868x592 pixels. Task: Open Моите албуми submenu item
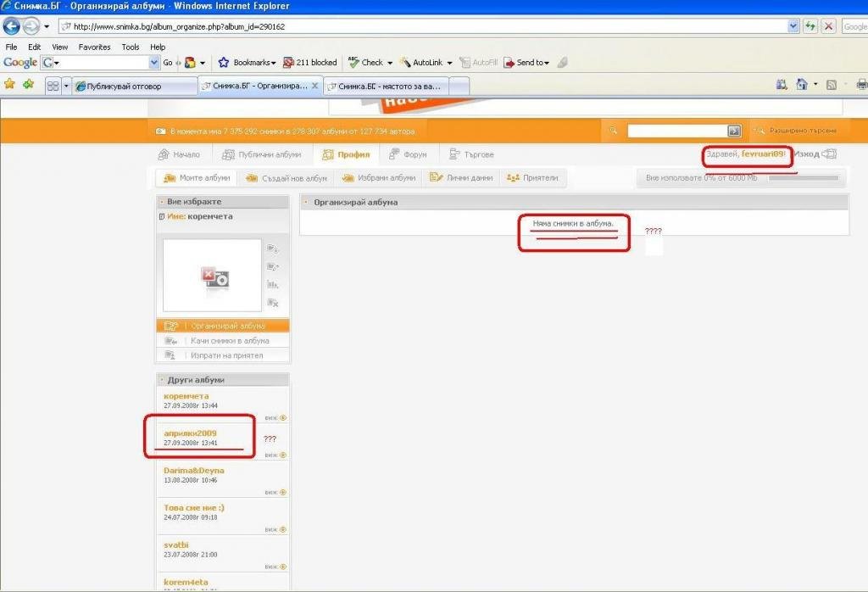point(197,178)
